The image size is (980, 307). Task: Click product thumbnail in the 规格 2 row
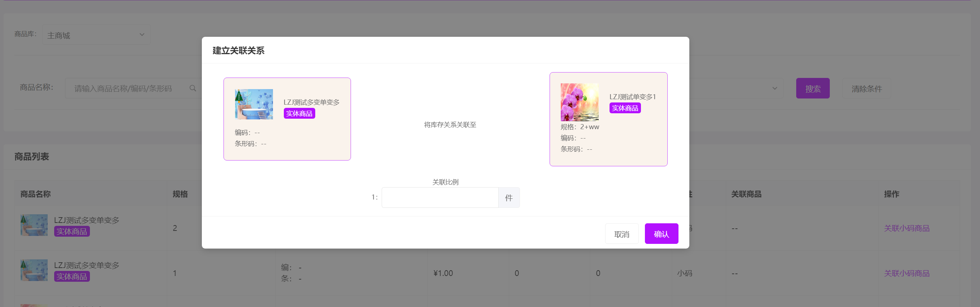click(34, 225)
